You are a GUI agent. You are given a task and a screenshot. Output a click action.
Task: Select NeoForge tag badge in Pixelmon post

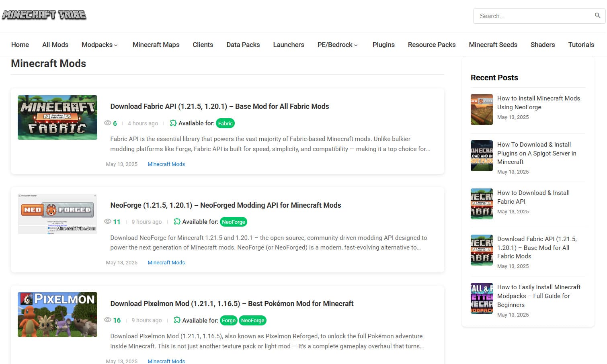(252, 320)
